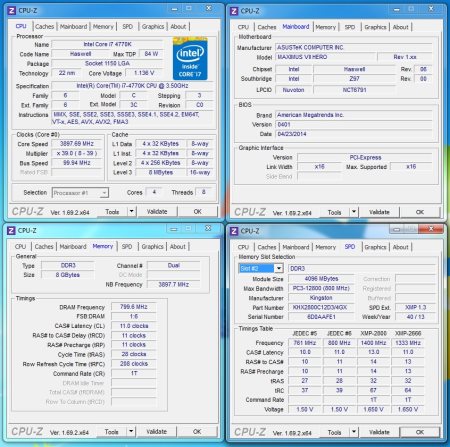The image size is (450, 447).
Task: Select the About tab in the Memory window
Action: (x=178, y=246)
